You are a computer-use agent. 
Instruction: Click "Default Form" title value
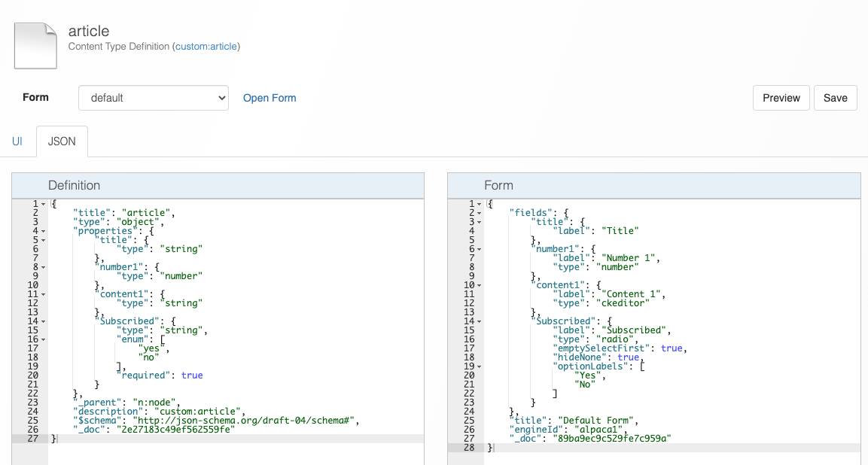[x=595, y=421]
